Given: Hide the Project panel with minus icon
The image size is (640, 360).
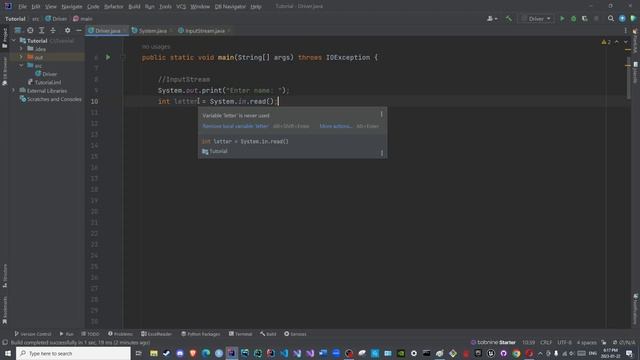Looking at the screenshot, I should click(x=78, y=31).
